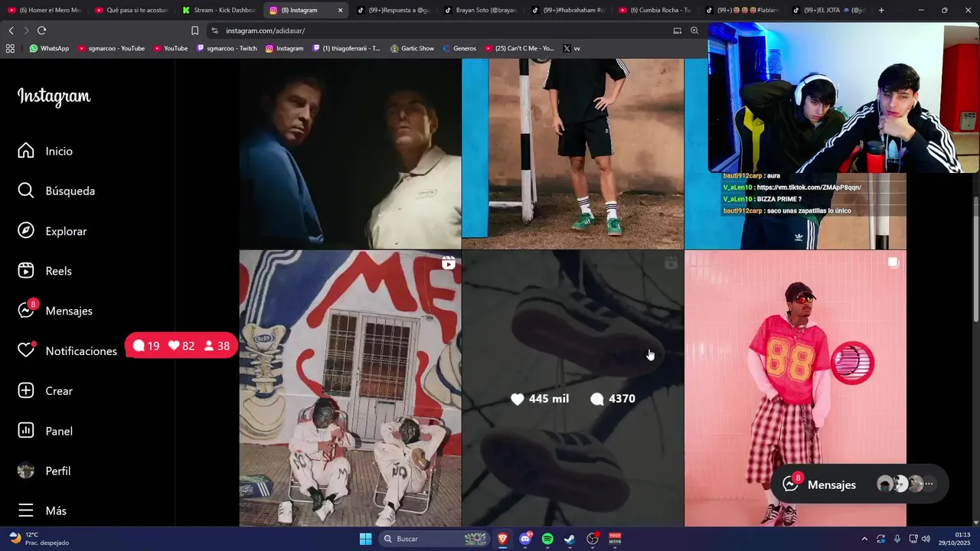980x551 pixels.
Task: Click the browser forward arrow
Action: point(26,31)
